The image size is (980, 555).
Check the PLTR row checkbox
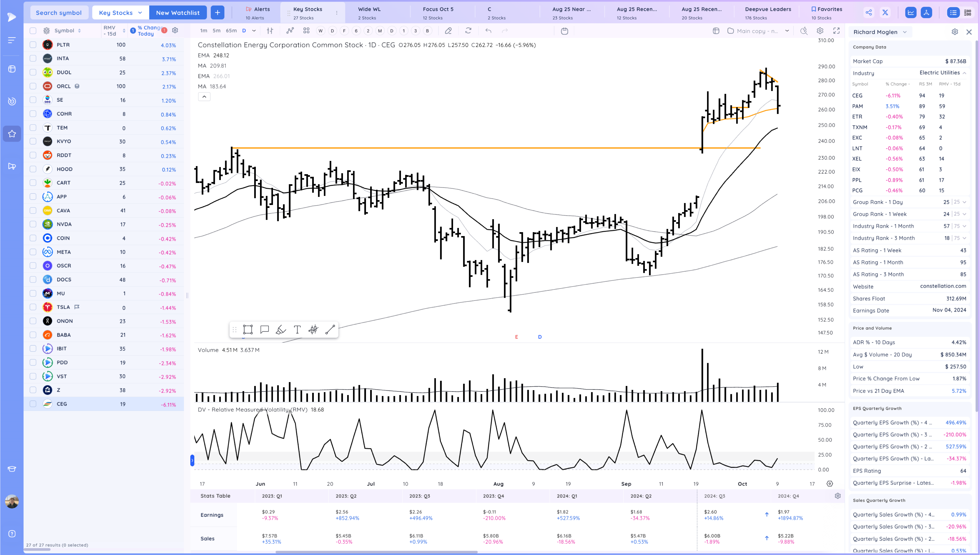[x=33, y=45]
